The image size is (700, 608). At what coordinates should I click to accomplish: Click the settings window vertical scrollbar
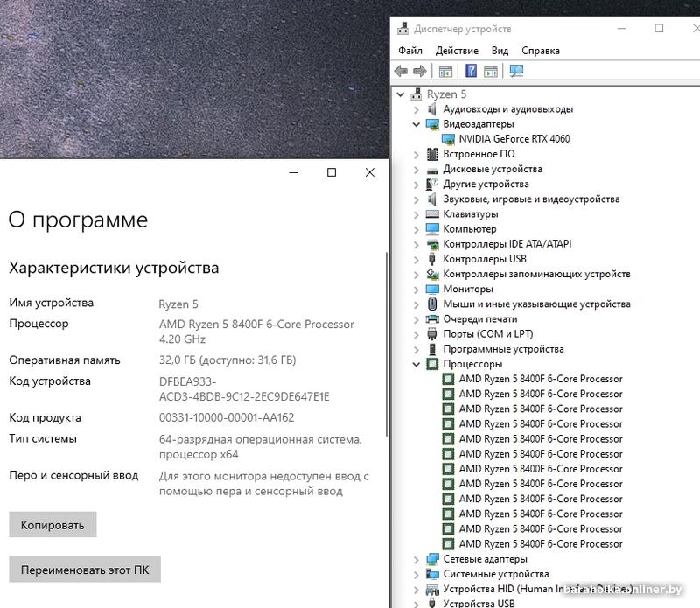[x=387, y=344]
